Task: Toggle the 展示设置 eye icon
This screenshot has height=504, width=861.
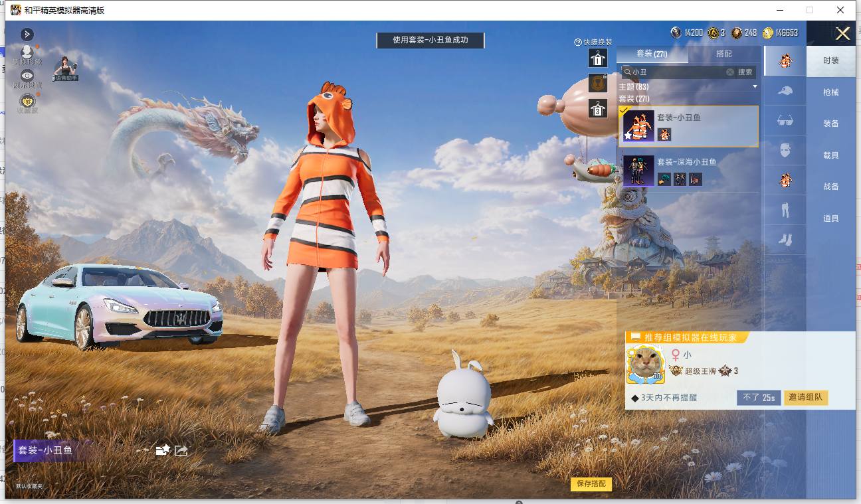Action: (x=27, y=76)
